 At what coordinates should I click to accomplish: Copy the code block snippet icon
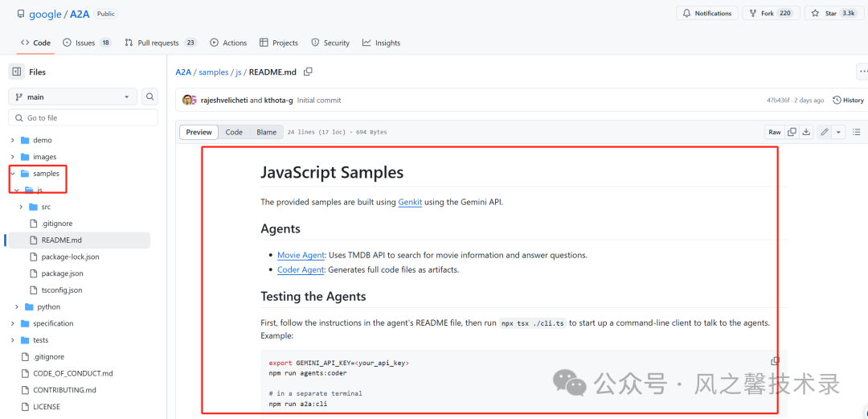coord(775,361)
